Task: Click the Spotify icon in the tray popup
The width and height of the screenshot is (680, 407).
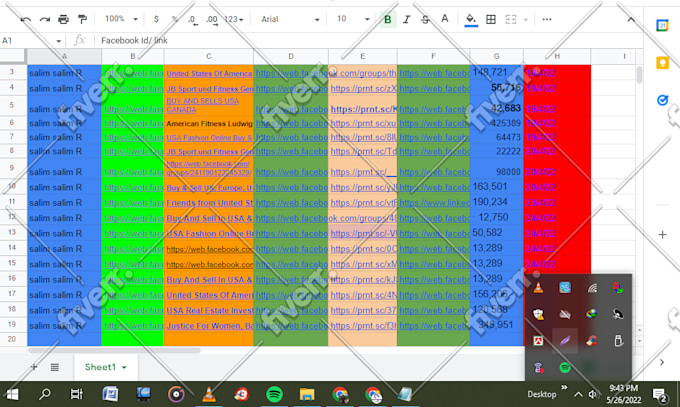Action: point(565,368)
